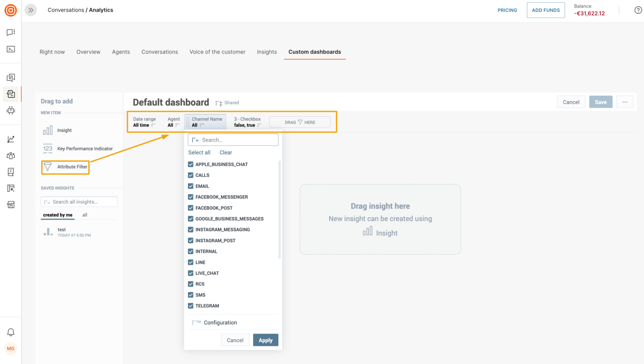This screenshot has width=644, height=364.
Task: Open the chatbot builder icon in sidebar
Action: [10, 110]
